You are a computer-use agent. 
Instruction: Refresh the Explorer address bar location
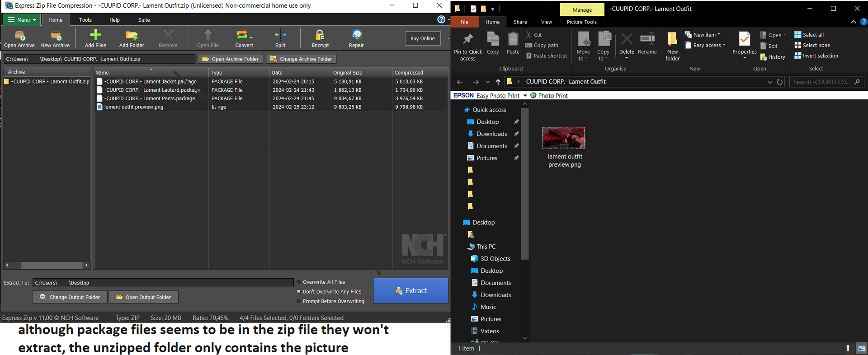pos(780,82)
